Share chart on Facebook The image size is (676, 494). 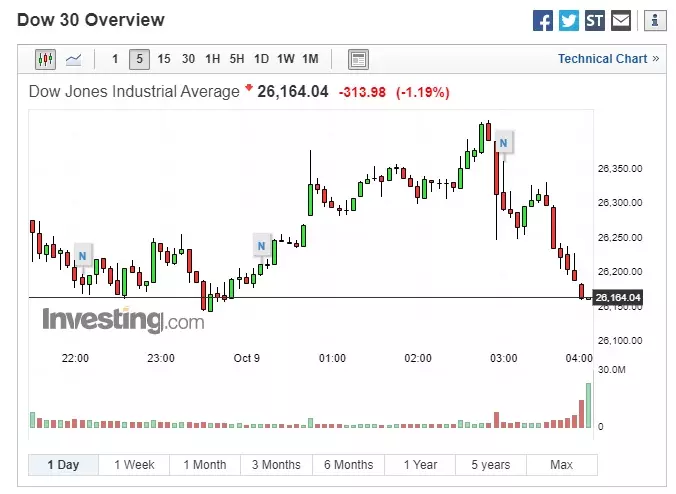pyautogui.click(x=543, y=20)
